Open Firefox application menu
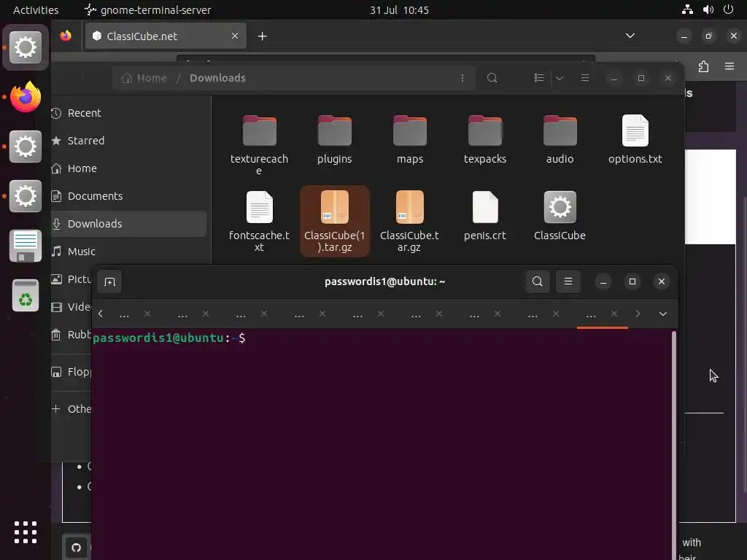Screen dimensions: 747x560 [x=729, y=66]
